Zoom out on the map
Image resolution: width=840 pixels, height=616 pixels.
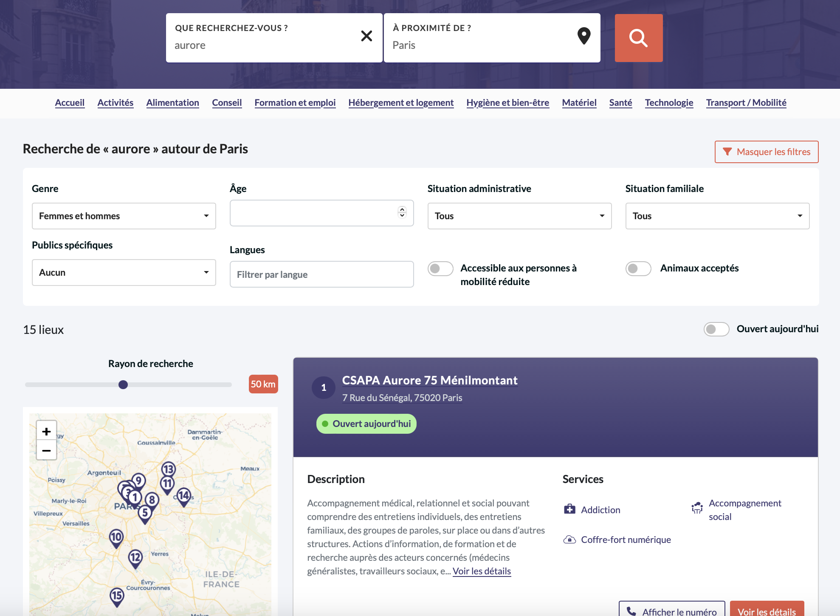(x=46, y=450)
